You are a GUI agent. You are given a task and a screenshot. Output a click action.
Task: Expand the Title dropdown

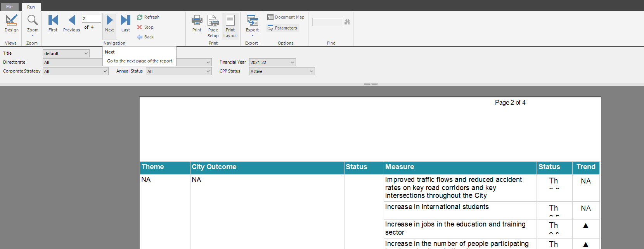pos(66,54)
